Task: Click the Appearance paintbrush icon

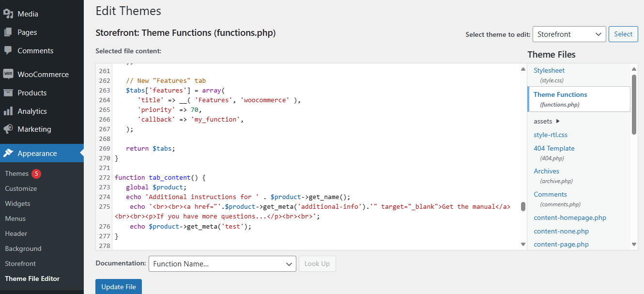Action: pos(8,153)
